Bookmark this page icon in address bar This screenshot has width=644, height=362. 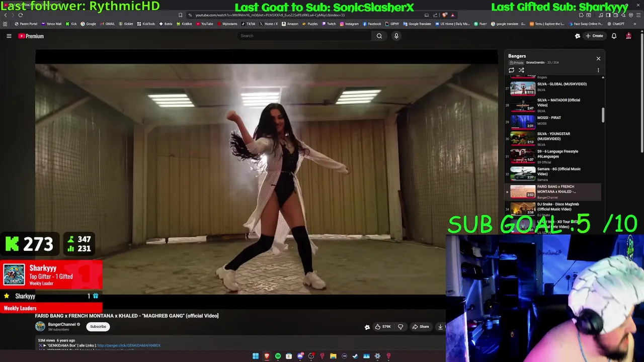point(181,15)
